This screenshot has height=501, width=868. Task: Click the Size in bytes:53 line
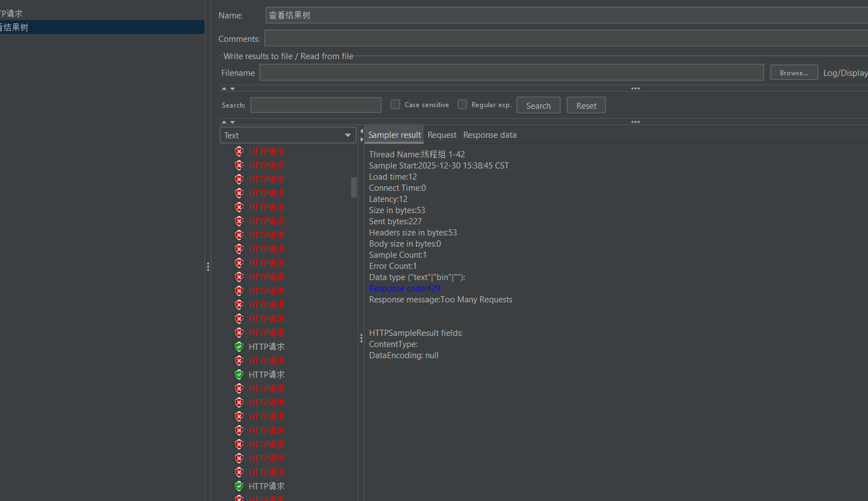pyautogui.click(x=397, y=210)
